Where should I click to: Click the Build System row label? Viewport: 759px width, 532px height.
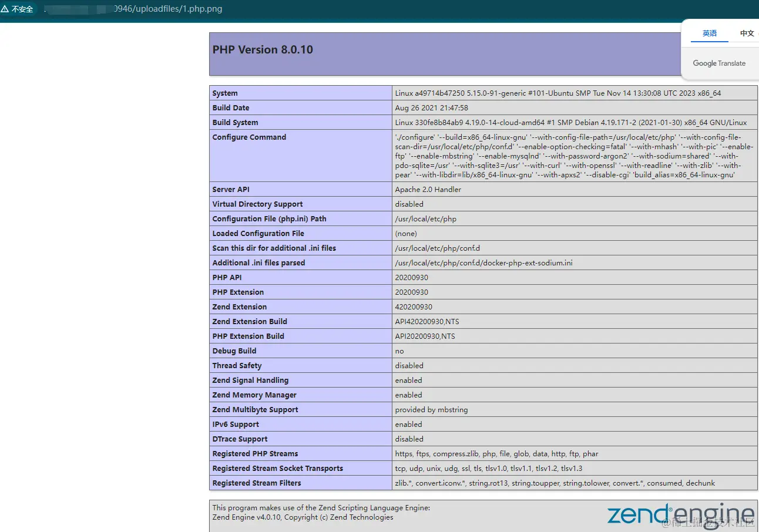click(x=236, y=123)
